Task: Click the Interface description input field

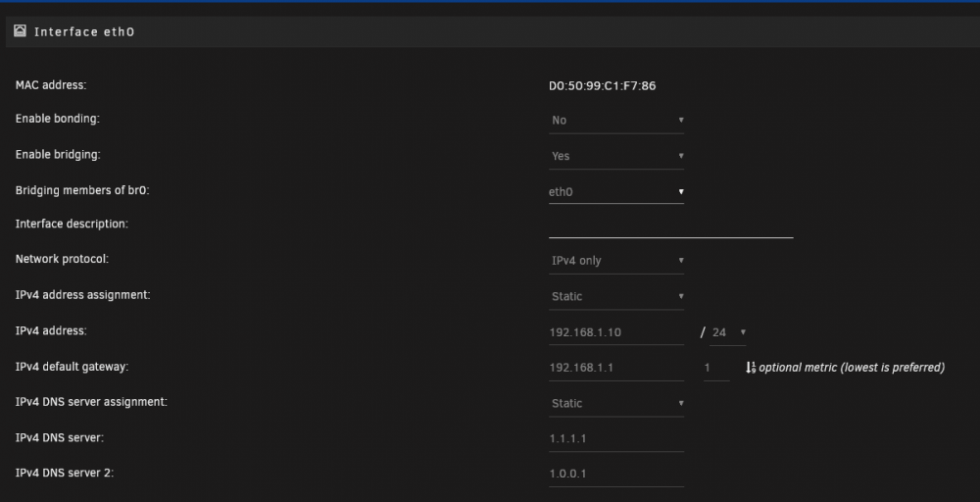Action: tap(670, 227)
